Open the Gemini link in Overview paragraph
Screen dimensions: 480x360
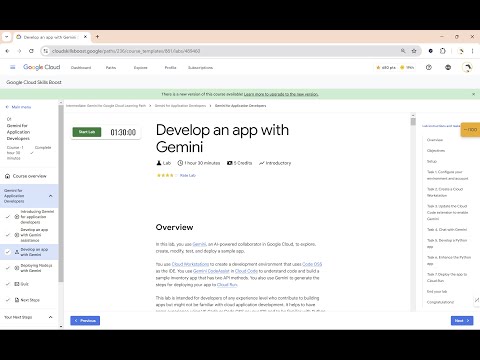(x=199, y=244)
